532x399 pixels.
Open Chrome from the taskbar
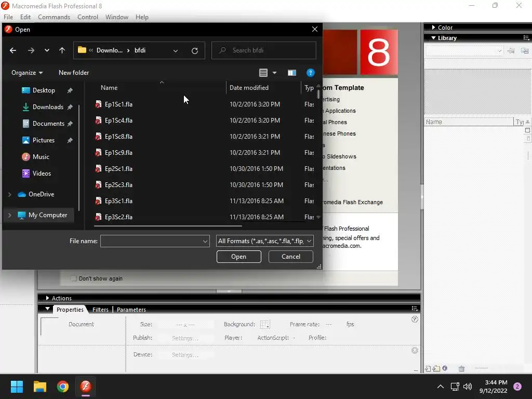pos(63,387)
